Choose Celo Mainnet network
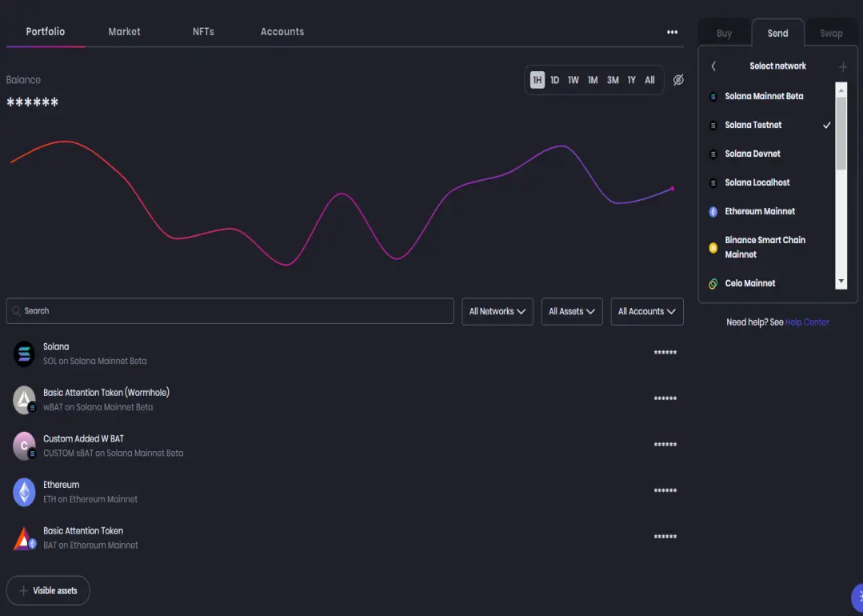 tap(770, 283)
